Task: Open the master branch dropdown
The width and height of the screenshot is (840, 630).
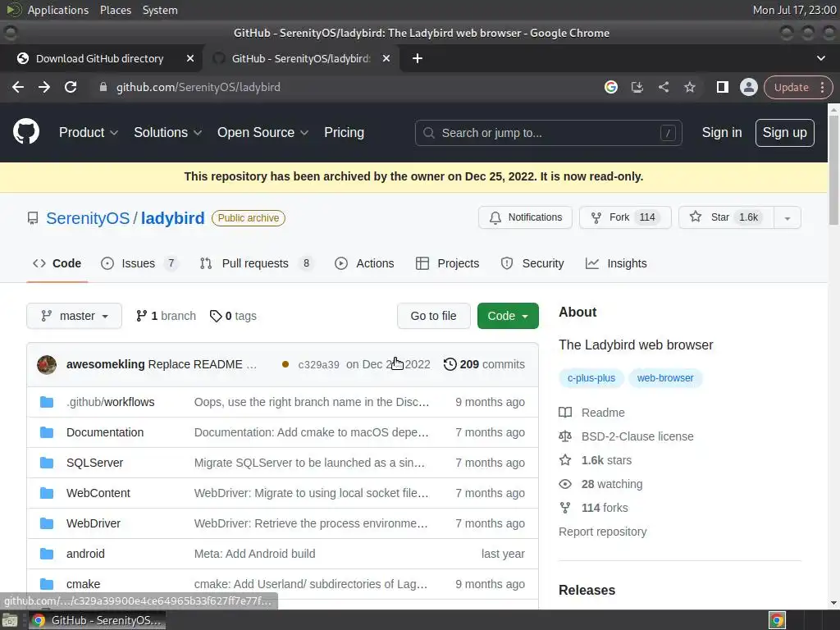Action: point(74,316)
